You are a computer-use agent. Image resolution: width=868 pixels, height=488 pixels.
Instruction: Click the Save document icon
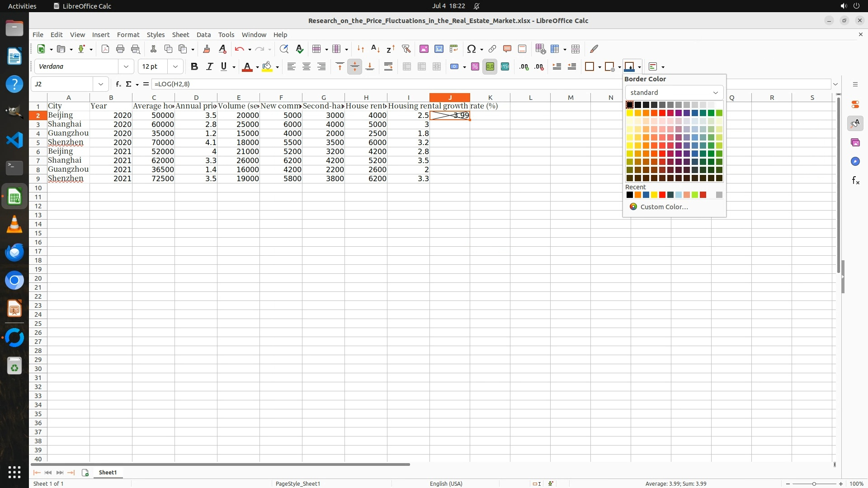(81, 49)
